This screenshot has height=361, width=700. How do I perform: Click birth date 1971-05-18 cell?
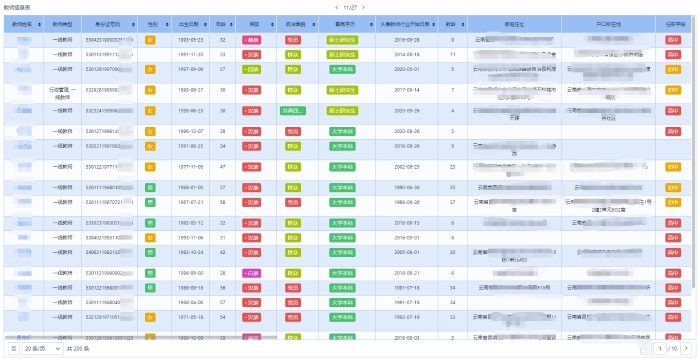pos(191,317)
